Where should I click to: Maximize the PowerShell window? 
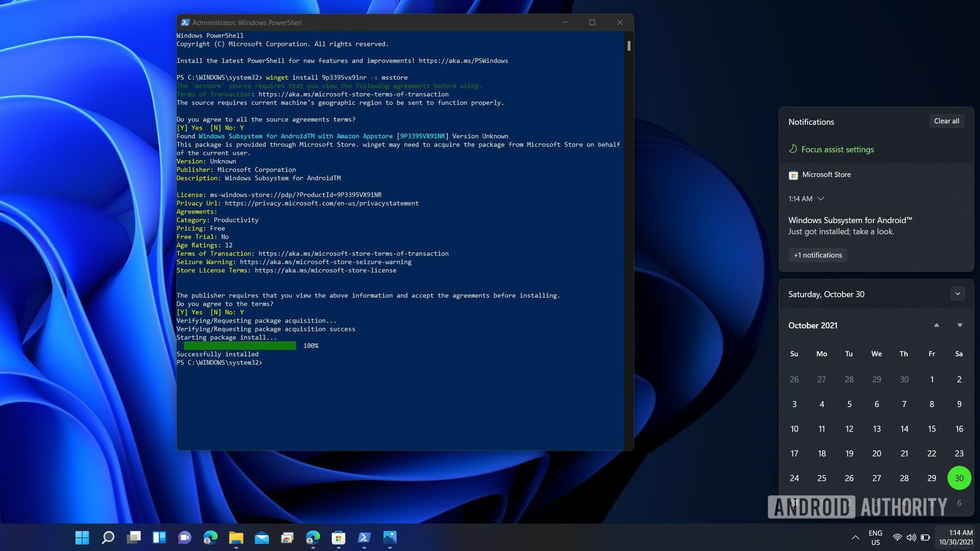click(x=592, y=22)
